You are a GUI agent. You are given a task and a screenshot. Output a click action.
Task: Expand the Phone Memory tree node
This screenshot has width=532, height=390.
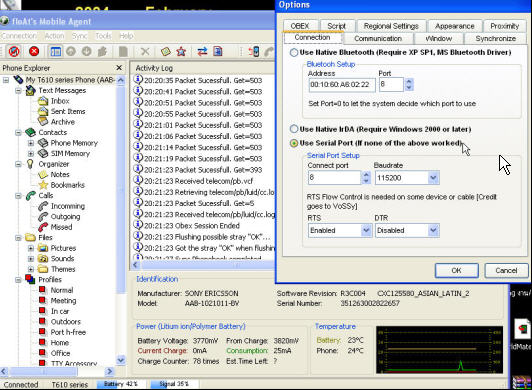click(31, 143)
